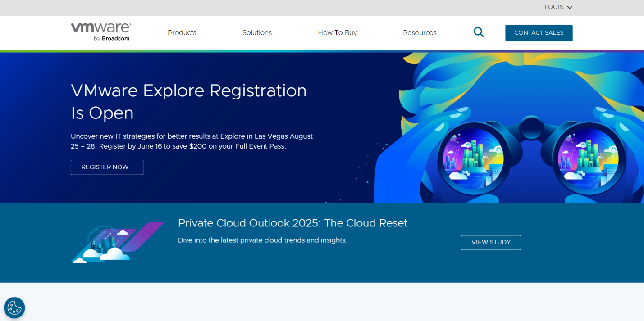Click the REGISTER NOW button
This screenshot has height=321, width=644.
point(107,167)
